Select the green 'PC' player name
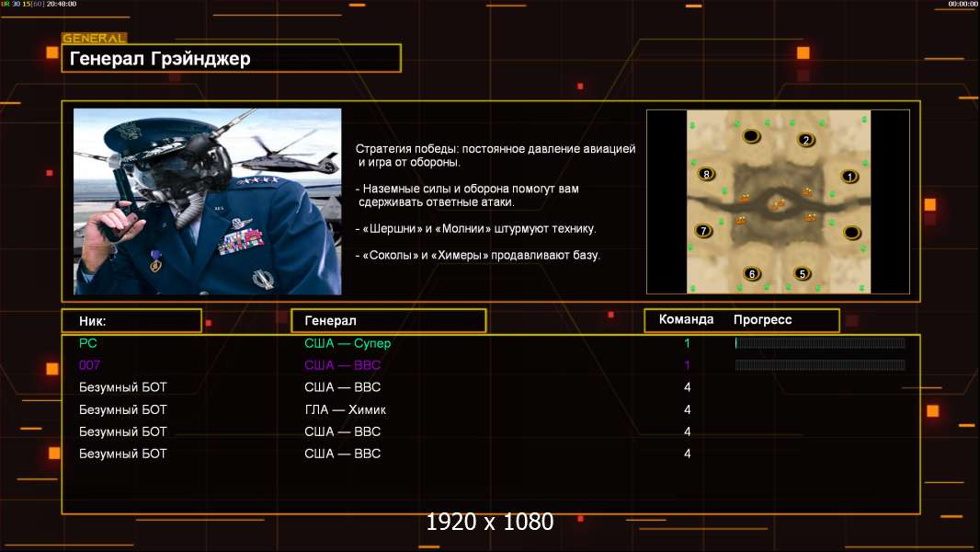 pyautogui.click(x=88, y=343)
